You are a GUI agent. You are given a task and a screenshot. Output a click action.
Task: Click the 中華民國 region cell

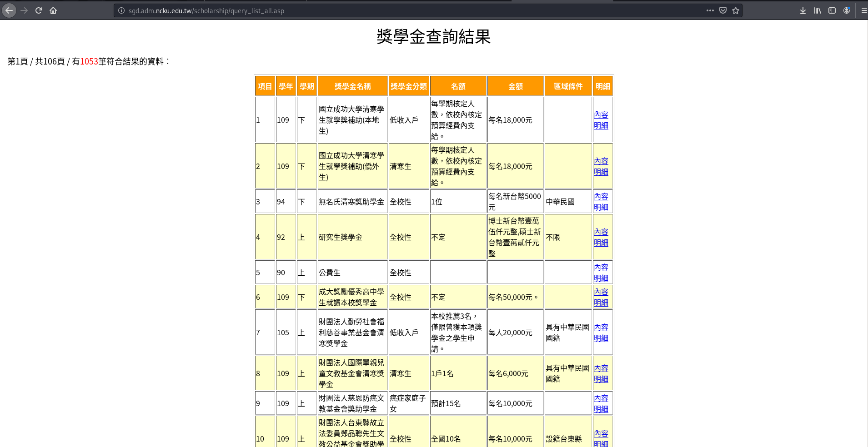(x=568, y=202)
